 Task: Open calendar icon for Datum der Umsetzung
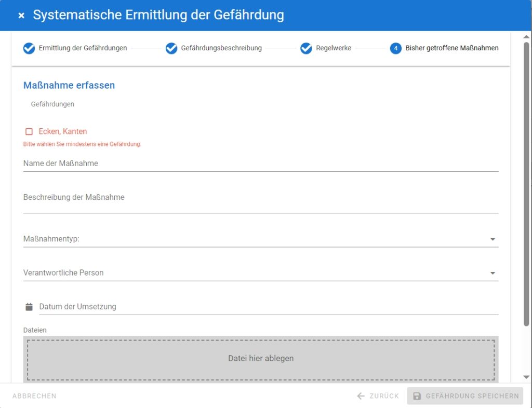pyautogui.click(x=29, y=307)
